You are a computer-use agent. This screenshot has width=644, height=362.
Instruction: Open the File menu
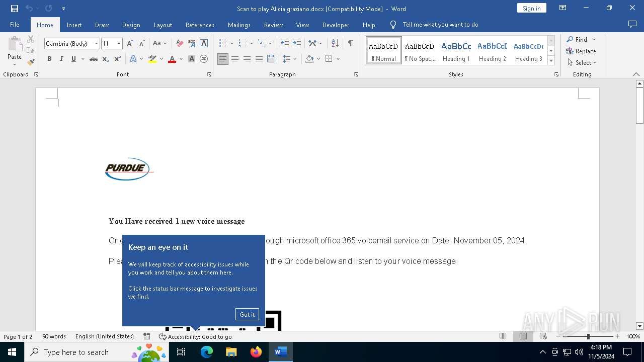click(15, 25)
